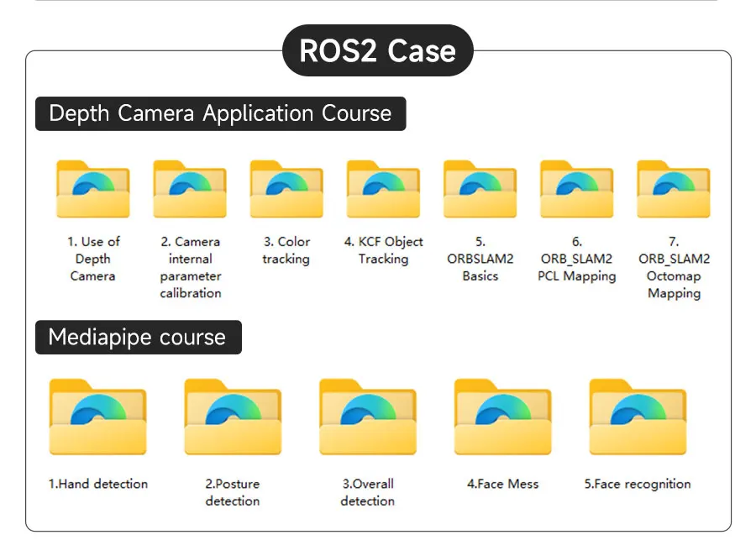This screenshot has width=756, height=540.
Task: Select the label '5. ORBSLAM2 Basics'
Action: click(480, 259)
